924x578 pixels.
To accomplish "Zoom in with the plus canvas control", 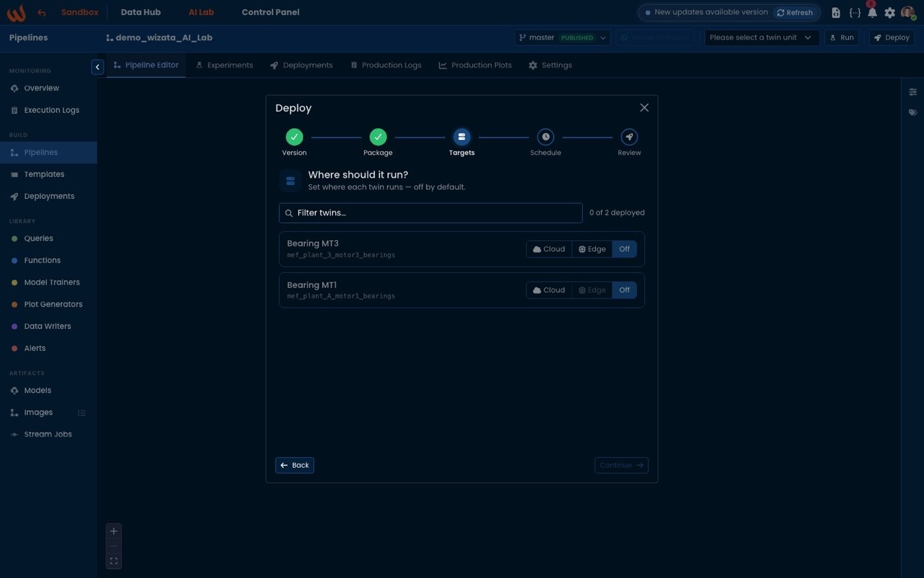I will (114, 531).
